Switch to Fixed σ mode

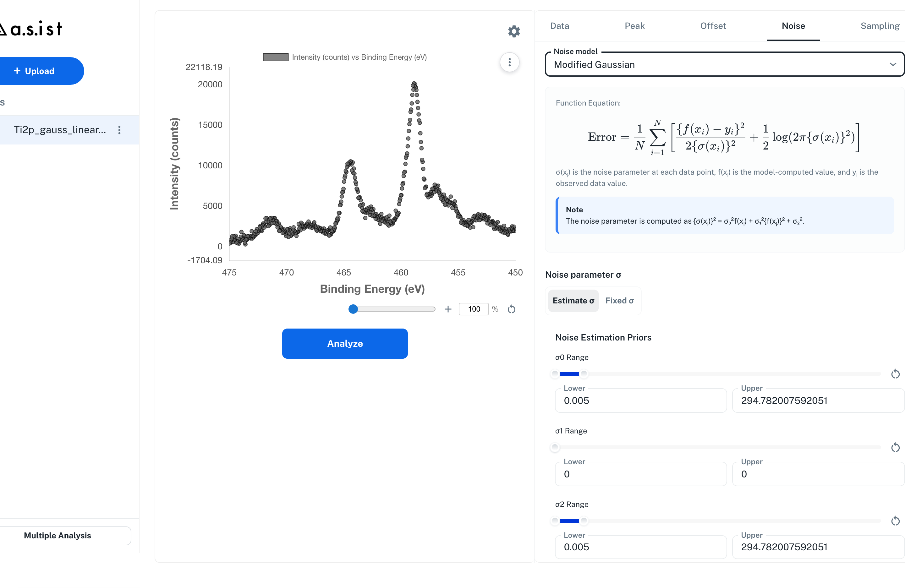(619, 301)
